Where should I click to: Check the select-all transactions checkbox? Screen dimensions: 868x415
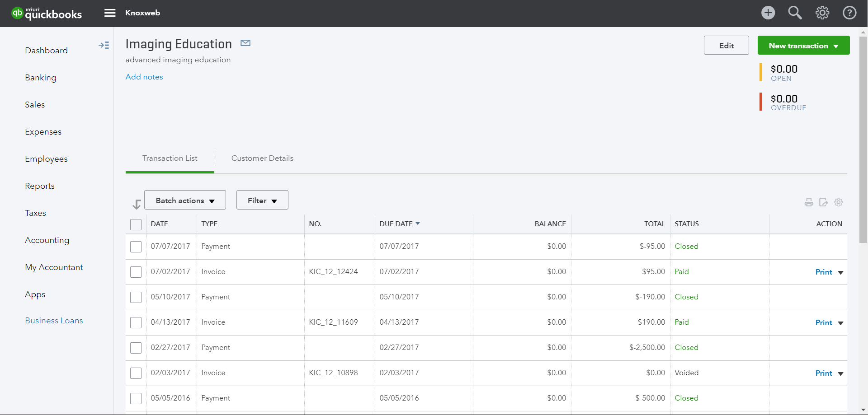(x=136, y=224)
